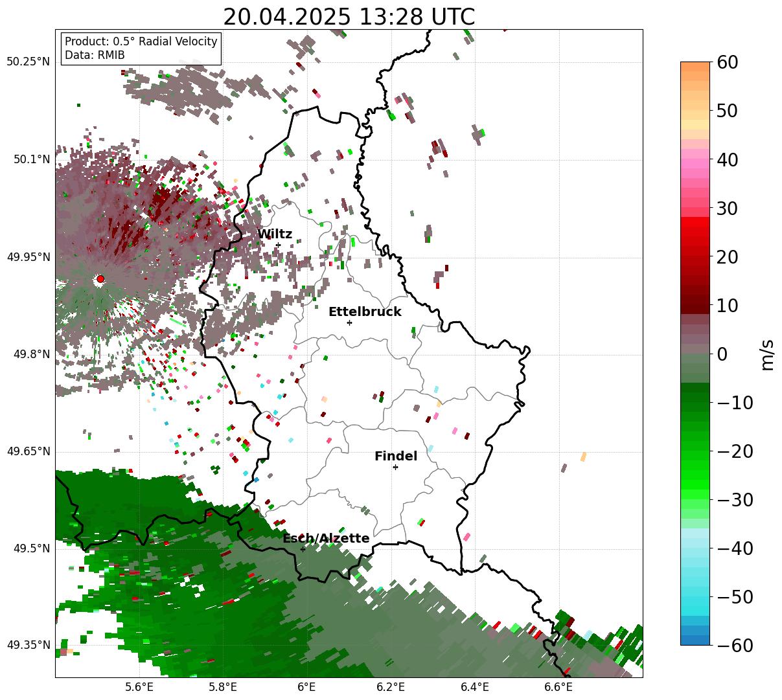Image resolution: width=782 pixels, height=700 pixels.
Task: Click the "m/s" colorbar unit label
Action: (768, 354)
